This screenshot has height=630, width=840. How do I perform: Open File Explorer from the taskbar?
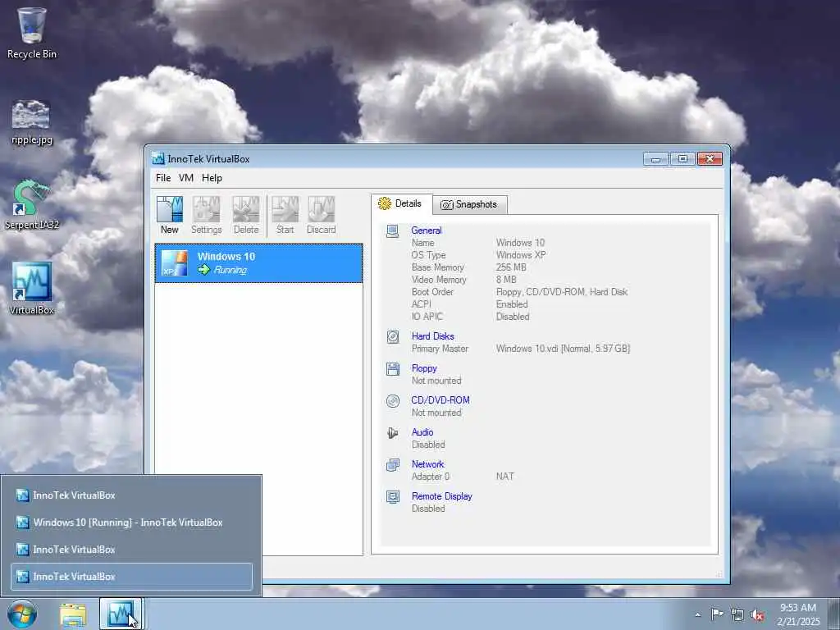coord(73,615)
